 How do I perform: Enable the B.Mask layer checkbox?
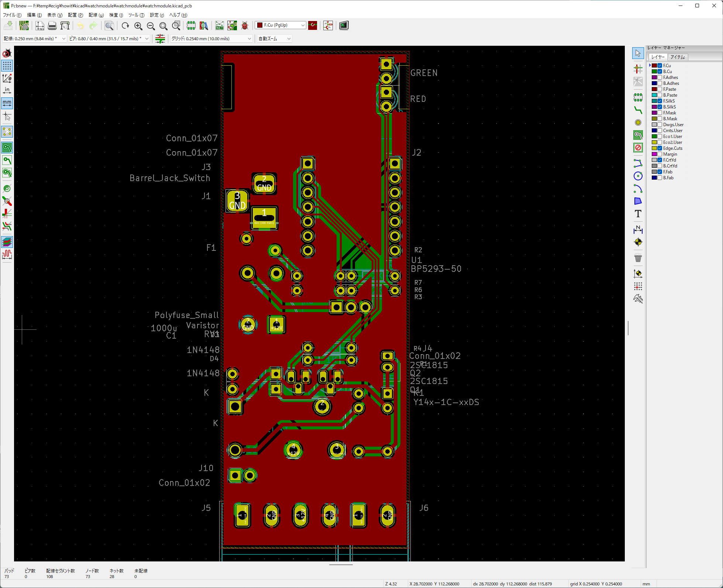click(660, 119)
